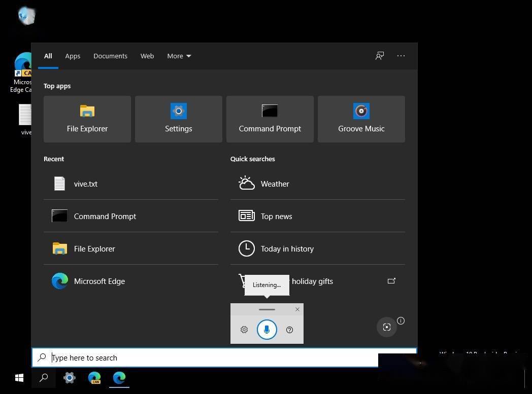Launch Microsoft Edge from Recent list

(131, 281)
